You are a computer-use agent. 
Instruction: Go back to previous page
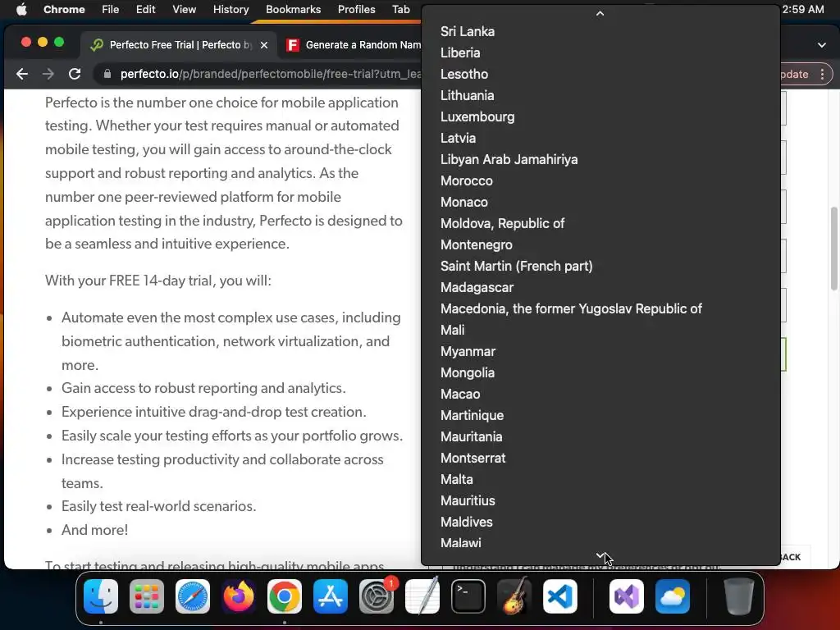22,74
